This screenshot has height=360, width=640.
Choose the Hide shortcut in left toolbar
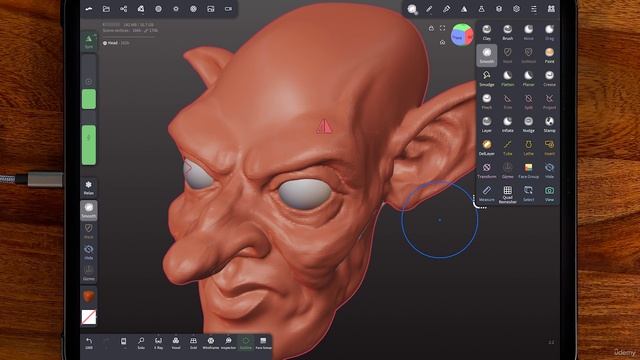tap(89, 252)
